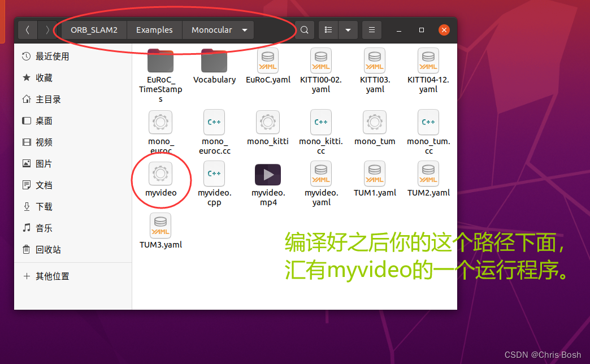Open 其他位置 other locations
590x364 pixels.
(73, 276)
